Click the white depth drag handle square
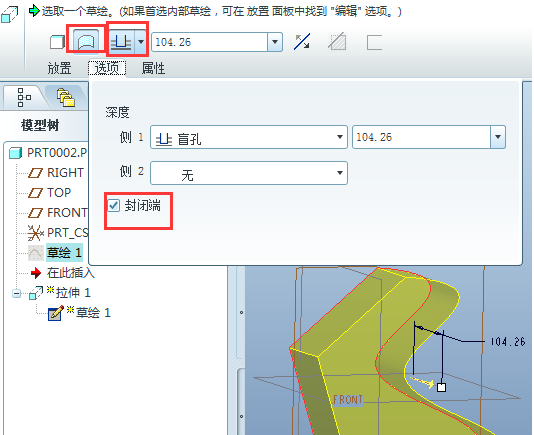Screen dimensions: 534x435 point(441,387)
